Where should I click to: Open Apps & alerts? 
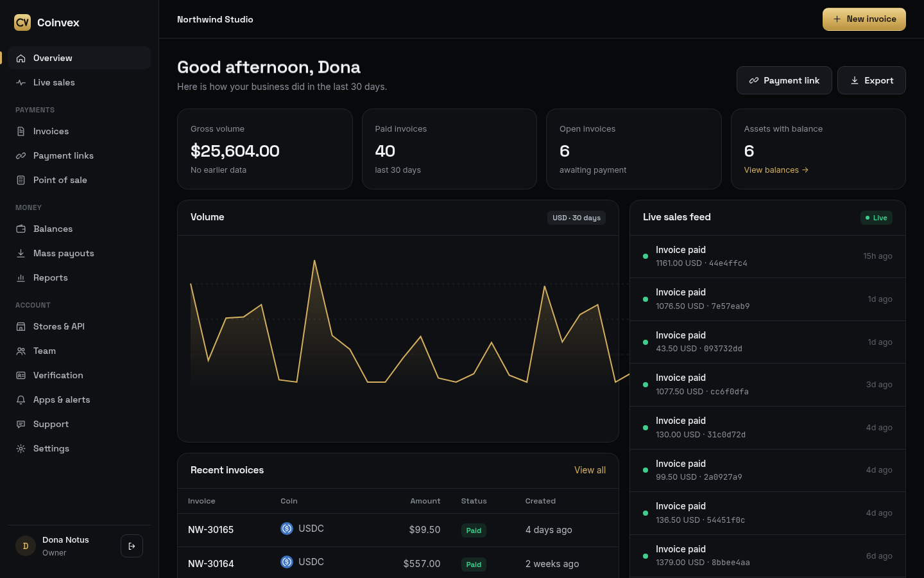coord(80,399)
